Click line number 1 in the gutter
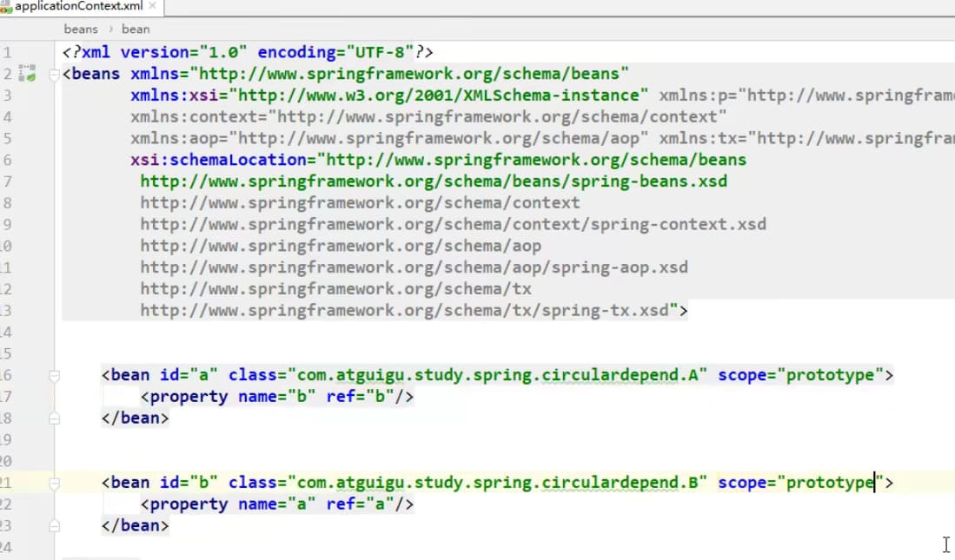Image resolution: width=955 pixels, height=560 pixels. [x=7, y=52]
